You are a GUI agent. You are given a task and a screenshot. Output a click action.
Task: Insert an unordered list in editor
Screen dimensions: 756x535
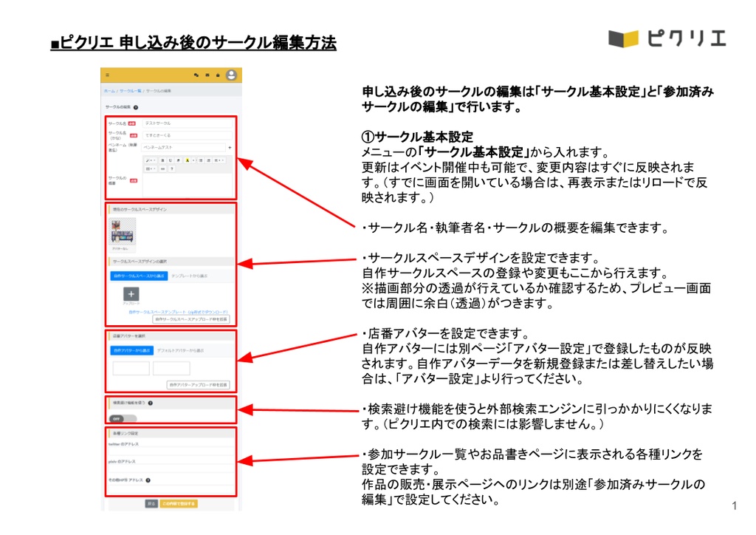coord(201,160)
